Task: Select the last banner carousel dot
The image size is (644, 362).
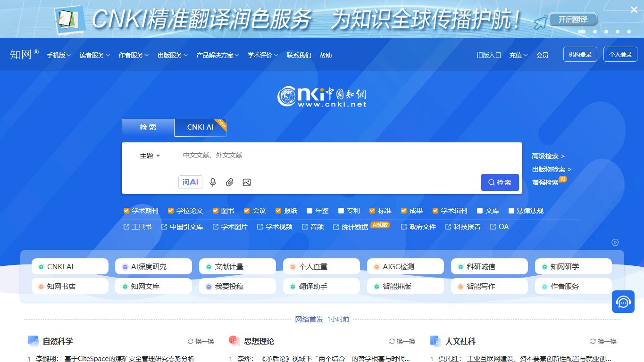Action: pos(630,32)
